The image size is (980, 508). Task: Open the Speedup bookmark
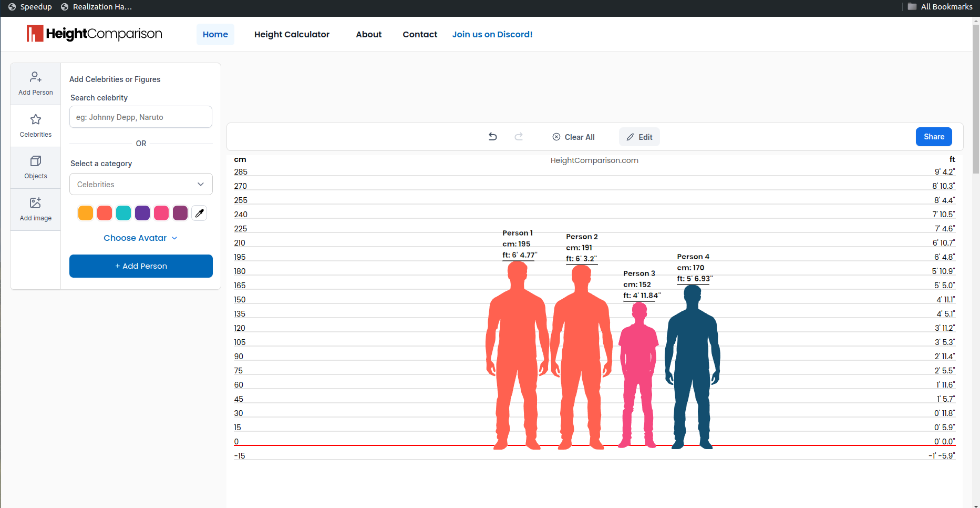(x=30, y=7)
